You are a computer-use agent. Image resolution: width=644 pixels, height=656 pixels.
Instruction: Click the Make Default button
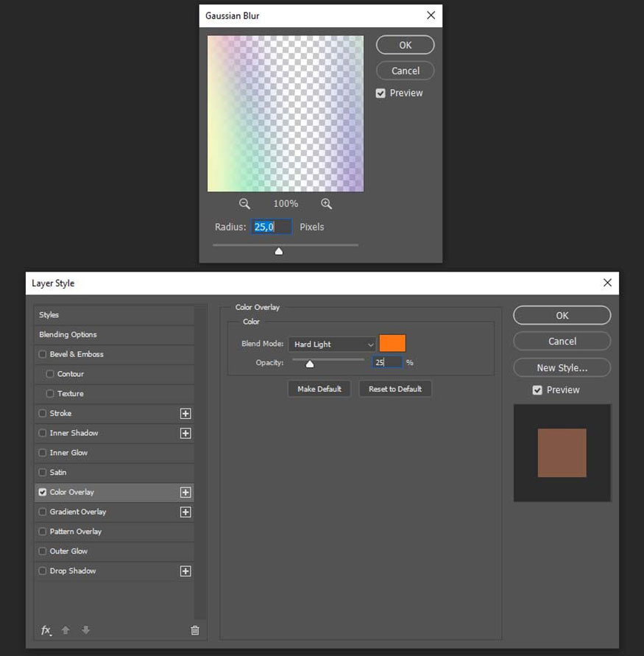pos(319,389)
